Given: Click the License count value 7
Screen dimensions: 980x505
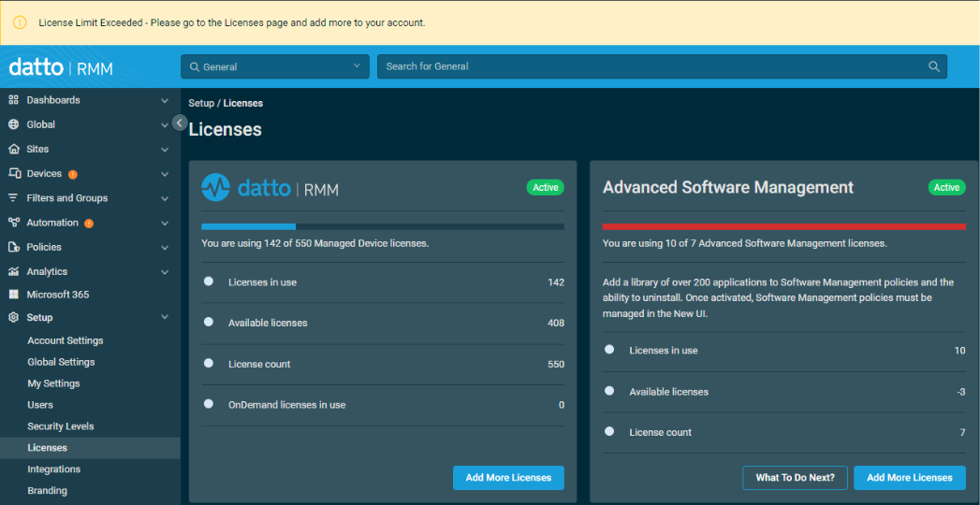Looking at the screenshot, I should tap(962, 432).
